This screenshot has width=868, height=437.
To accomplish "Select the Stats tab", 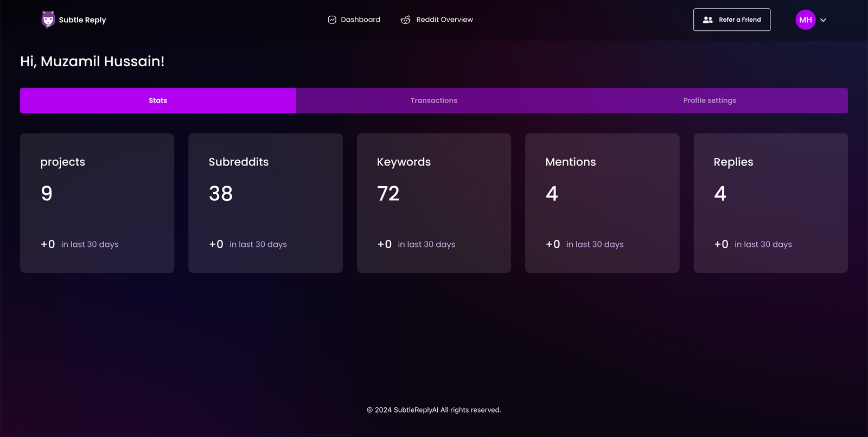I will pyautogui.click(x=158, y=100).
